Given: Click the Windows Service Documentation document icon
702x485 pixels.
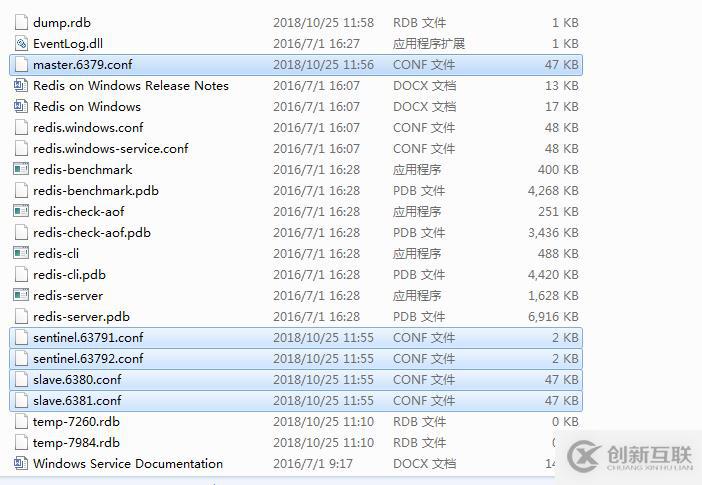Looking at the screenshot, I should click(x=21, y=464).
